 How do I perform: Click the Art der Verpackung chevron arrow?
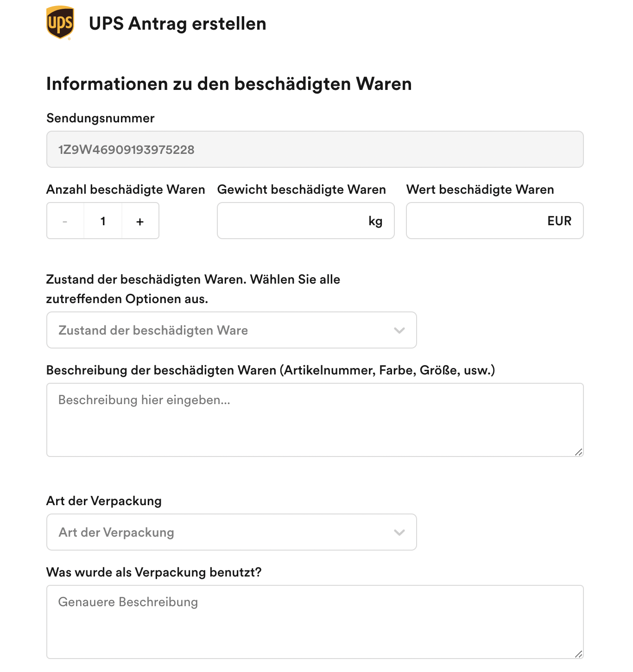pos(399,533)
